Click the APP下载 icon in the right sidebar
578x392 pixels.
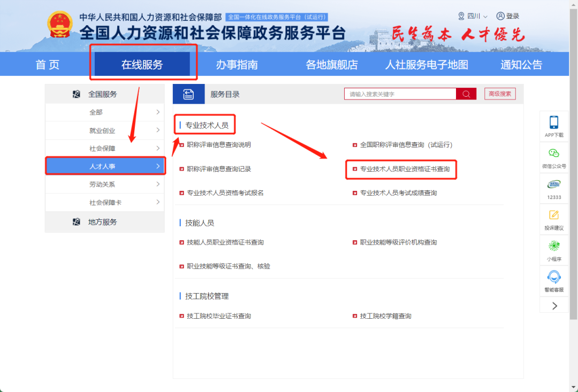pyautogui.click(x=554, y=122)
